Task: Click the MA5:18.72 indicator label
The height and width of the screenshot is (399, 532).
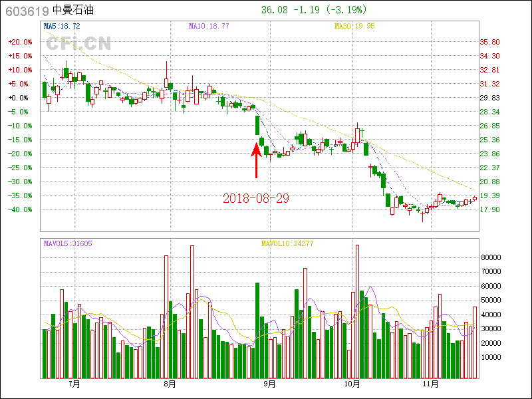Action: point(62,26)
